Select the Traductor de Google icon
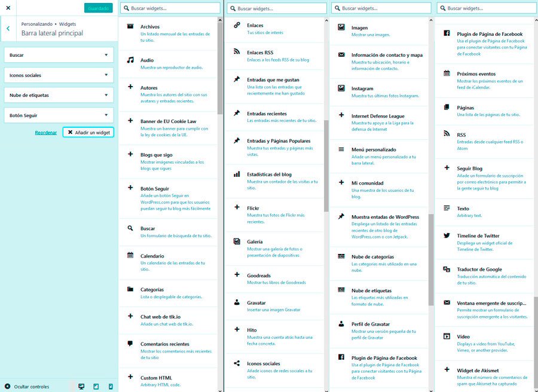This screenshot has height=392, width=538. click(447, 269)
